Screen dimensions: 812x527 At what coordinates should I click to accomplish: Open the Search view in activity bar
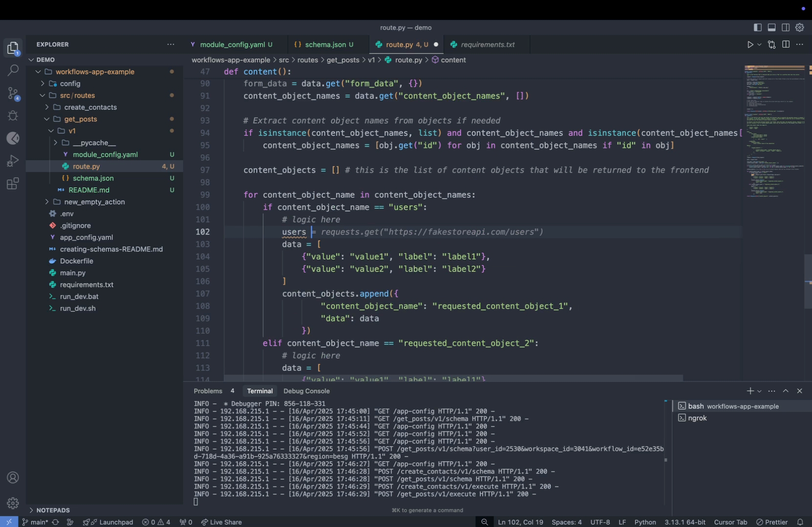[13, 70]
